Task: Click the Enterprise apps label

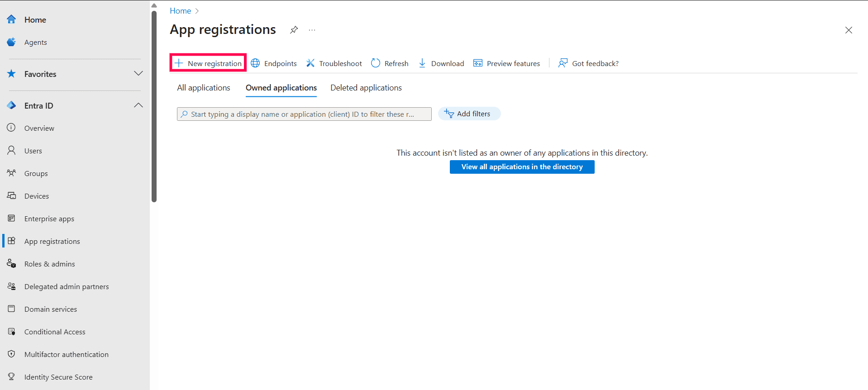Action: coord(49,219)
